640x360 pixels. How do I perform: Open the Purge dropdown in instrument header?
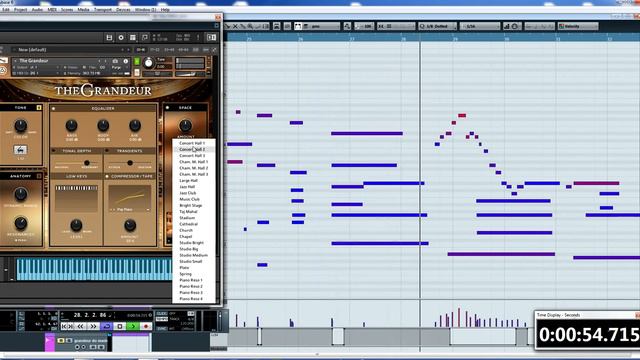click(x=117, y=67)
